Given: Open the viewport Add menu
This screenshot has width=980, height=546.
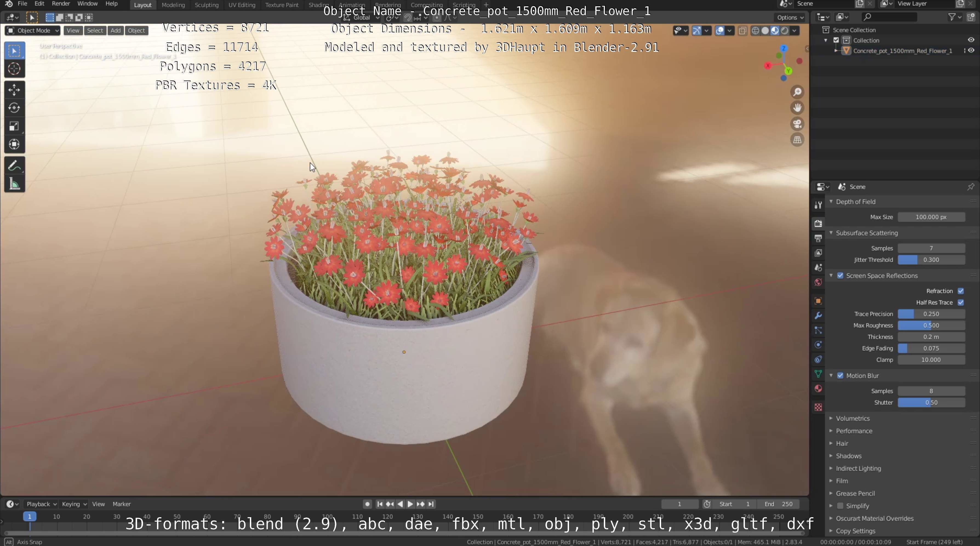Looking at the screenshot, I should pyautogui.click(x=115, y=31).
